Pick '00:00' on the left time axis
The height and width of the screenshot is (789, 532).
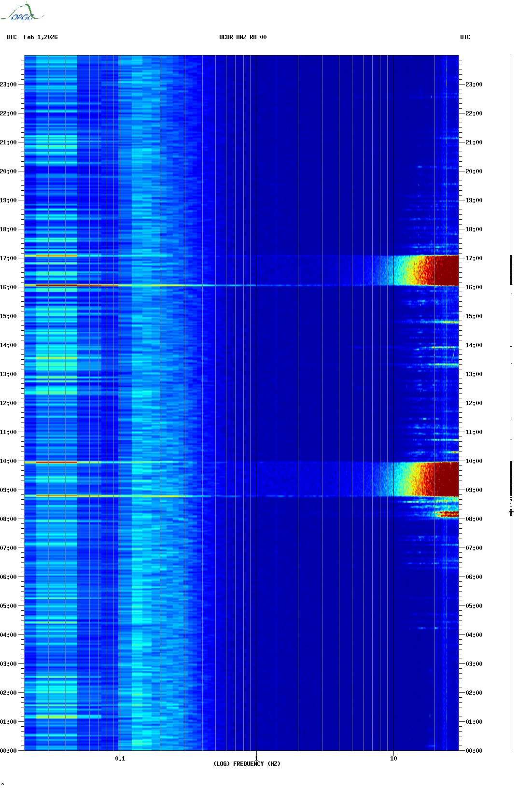pyautogui.click(x=8, y=751)
